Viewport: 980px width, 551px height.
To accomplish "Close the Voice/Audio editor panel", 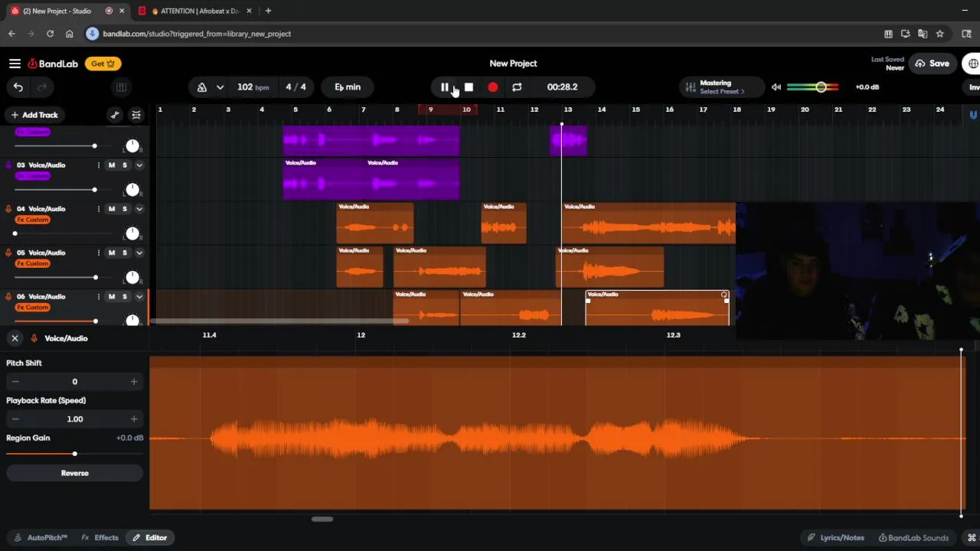I will point(15,338).
